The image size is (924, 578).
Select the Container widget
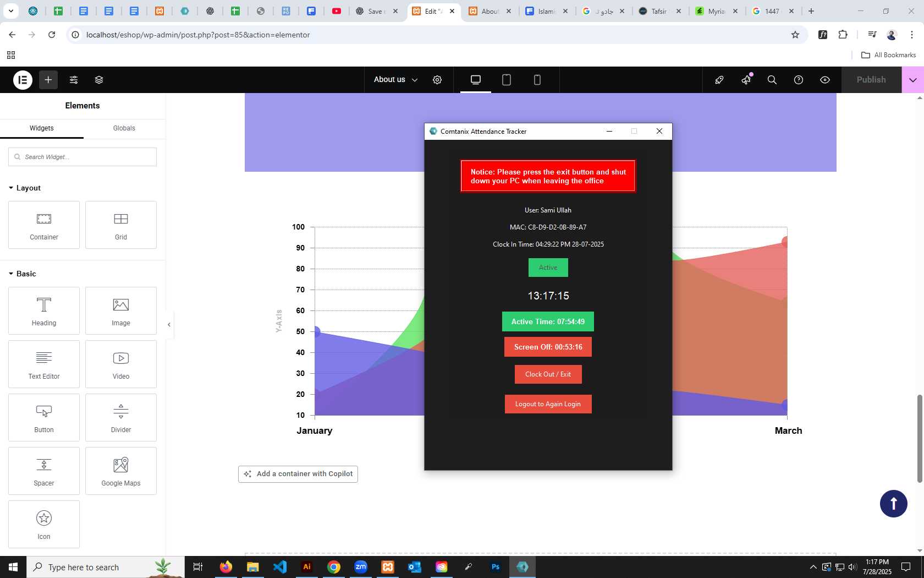pyautogui.click(x=44, y=225)
